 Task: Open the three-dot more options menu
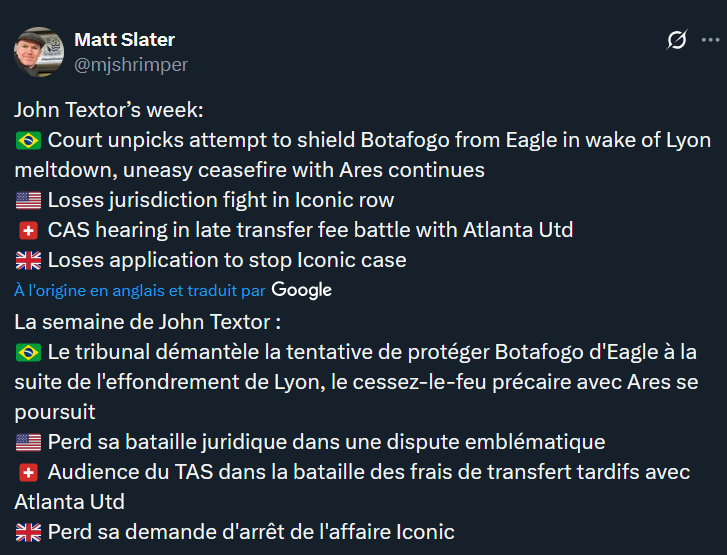coord(709,40)
